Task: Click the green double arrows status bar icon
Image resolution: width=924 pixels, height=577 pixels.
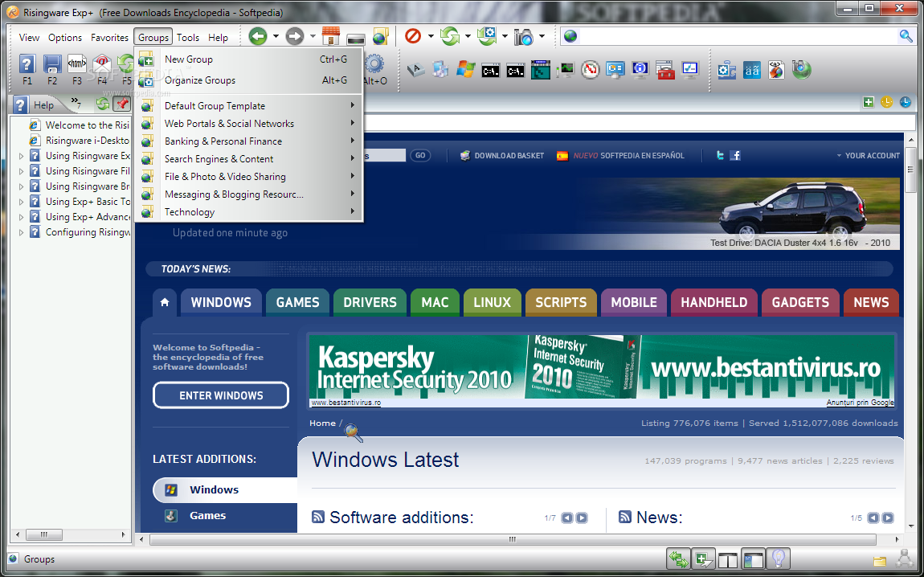Action: pyautogui.click(x=678, y=559)
